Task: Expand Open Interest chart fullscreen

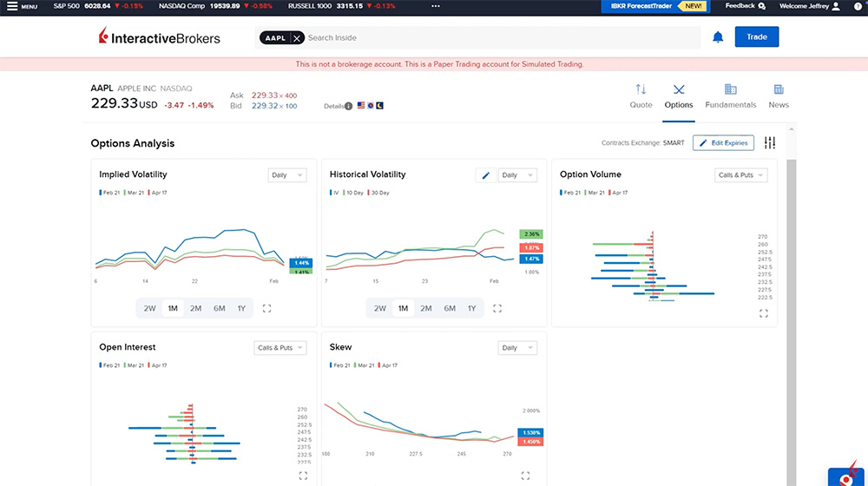Action: click(303, 476)
